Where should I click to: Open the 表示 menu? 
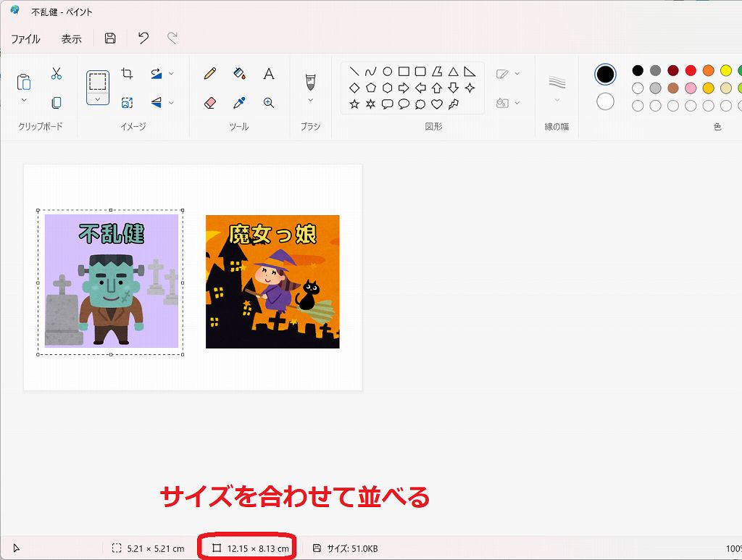click(72, 39)
